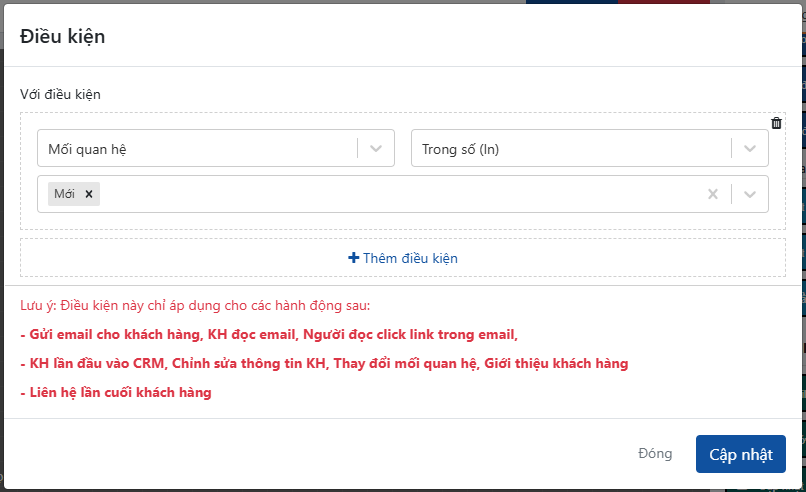Click the "Với điều kiện" label
The height and width of the screenshot is (492, 806).
click(60, 94)
